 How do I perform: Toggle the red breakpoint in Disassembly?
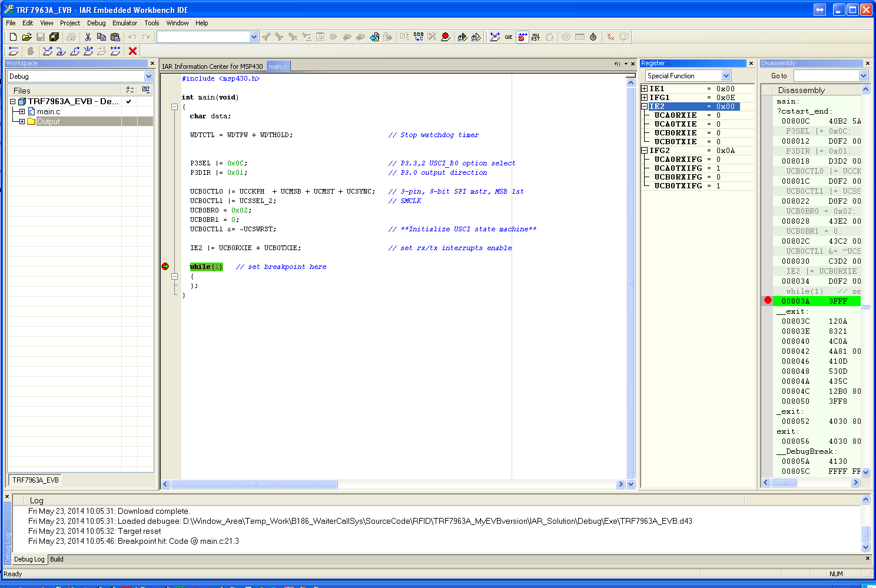point(768,300)
